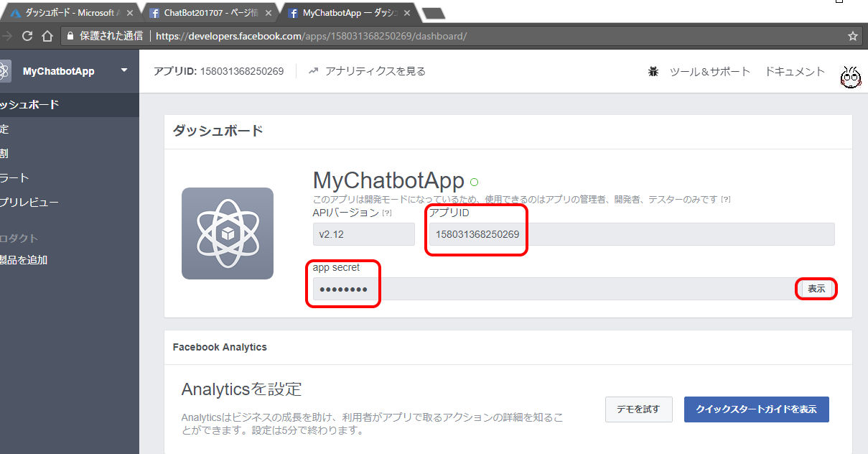Open the ドキュメント link
The width and height of the screenshot is (868, 454).
pos(795,71)
